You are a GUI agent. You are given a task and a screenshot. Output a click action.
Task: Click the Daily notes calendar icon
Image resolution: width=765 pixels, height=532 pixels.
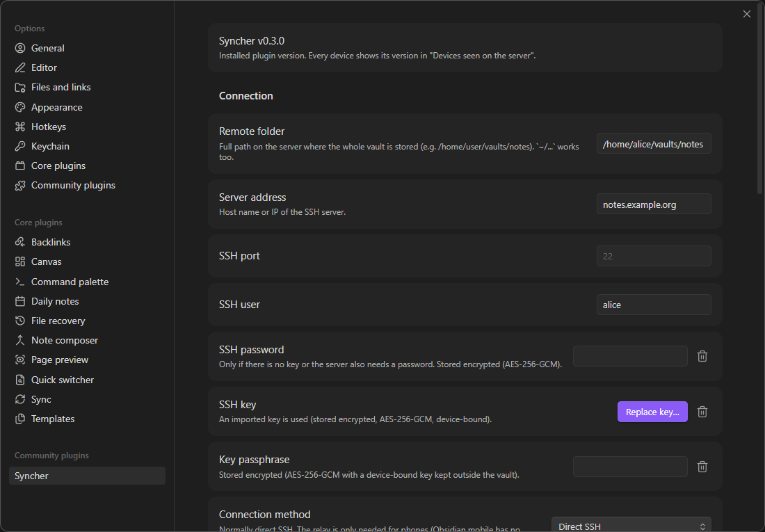coord(20,301)
